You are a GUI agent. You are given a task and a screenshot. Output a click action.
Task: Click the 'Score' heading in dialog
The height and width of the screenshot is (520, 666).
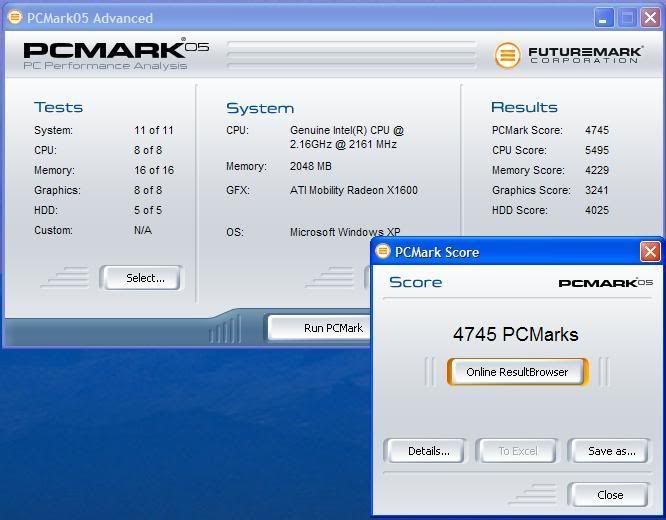415,283
